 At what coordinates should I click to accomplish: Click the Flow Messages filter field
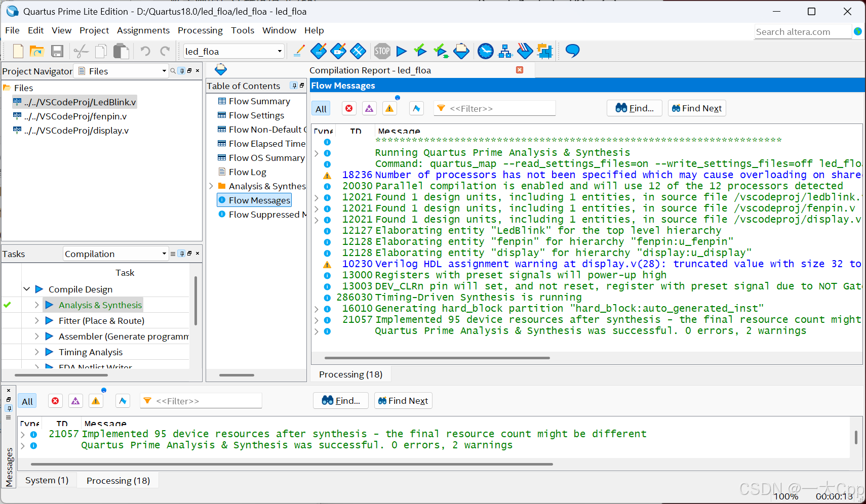pos(495,108)
